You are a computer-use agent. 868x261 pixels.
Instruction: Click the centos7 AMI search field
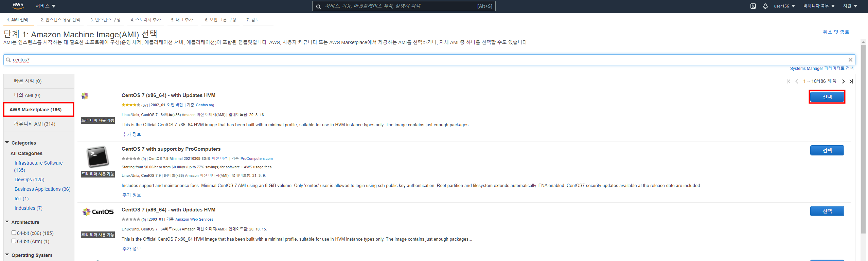(429, 60)
